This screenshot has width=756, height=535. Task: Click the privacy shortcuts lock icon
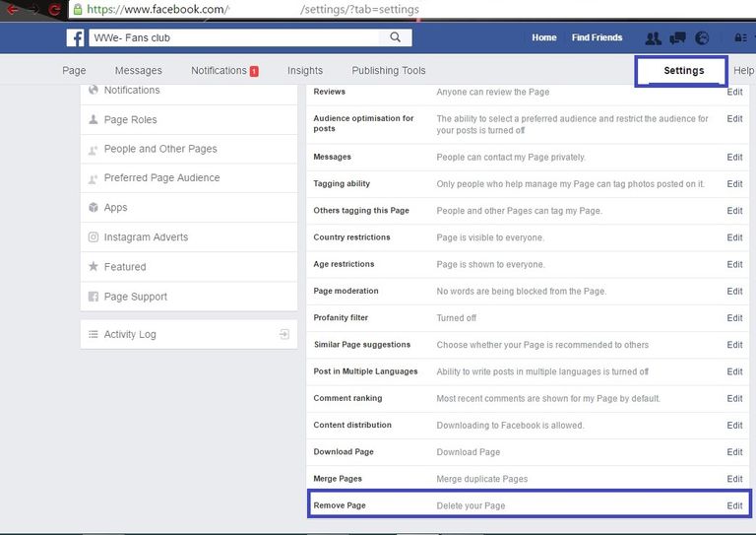[x=740, y=38]
